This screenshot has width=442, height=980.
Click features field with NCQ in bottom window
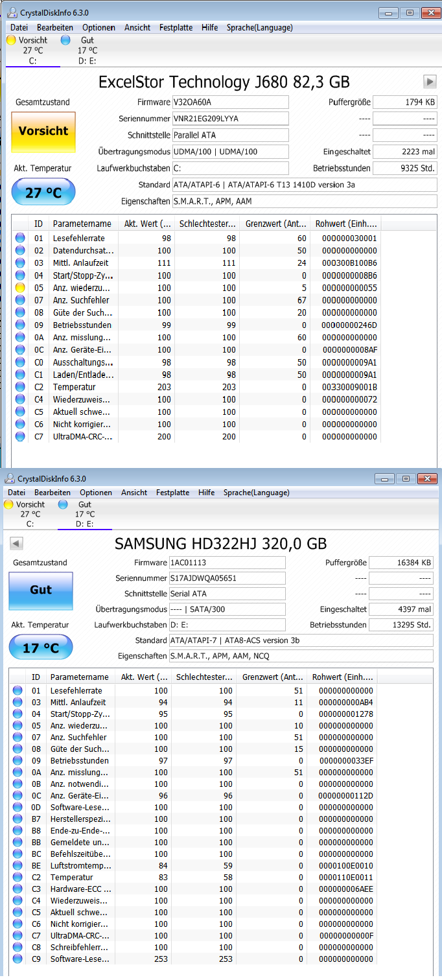tap(301, 656)
